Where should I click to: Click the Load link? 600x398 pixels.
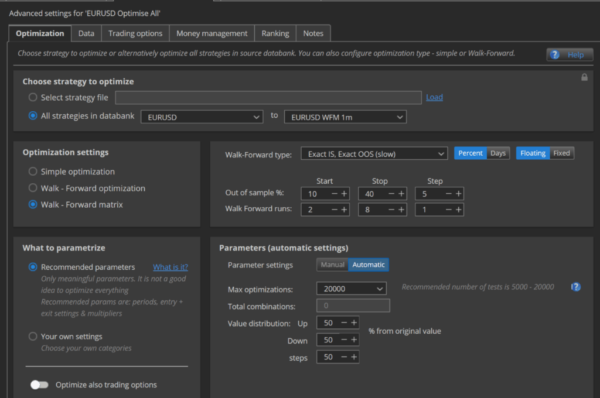tap(434, 97)
